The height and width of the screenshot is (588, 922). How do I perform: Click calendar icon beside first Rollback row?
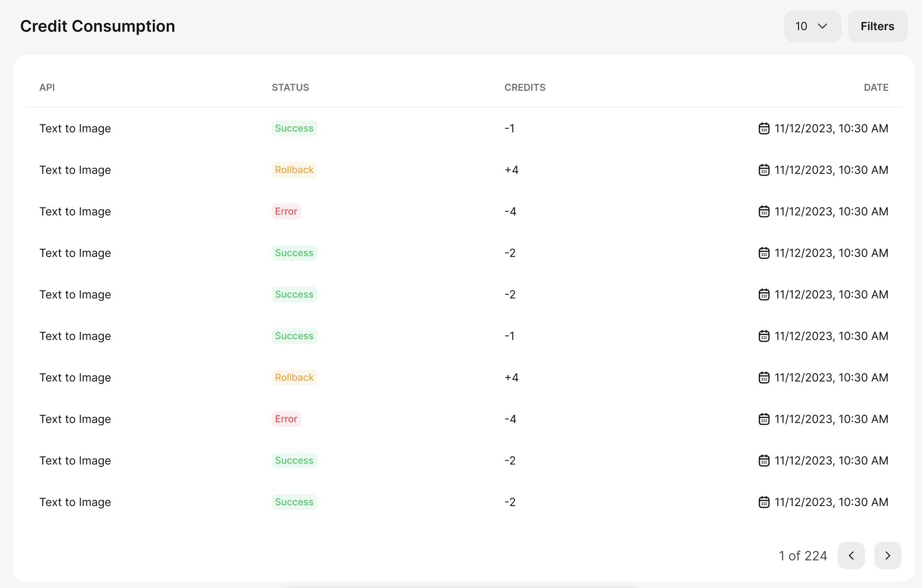click(764, 170)
